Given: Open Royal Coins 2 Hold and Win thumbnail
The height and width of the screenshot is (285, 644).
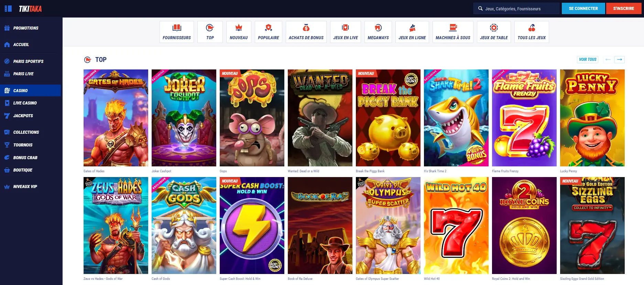Looking at the screenshot, I should (x=524, y=226).
